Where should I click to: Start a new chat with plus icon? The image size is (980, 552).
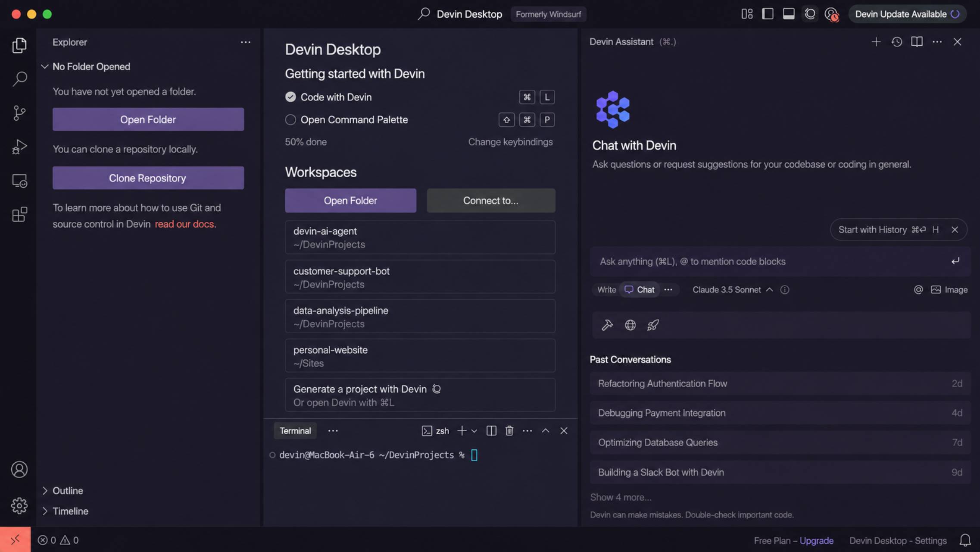pyautogui.click(x=876, y=42)
